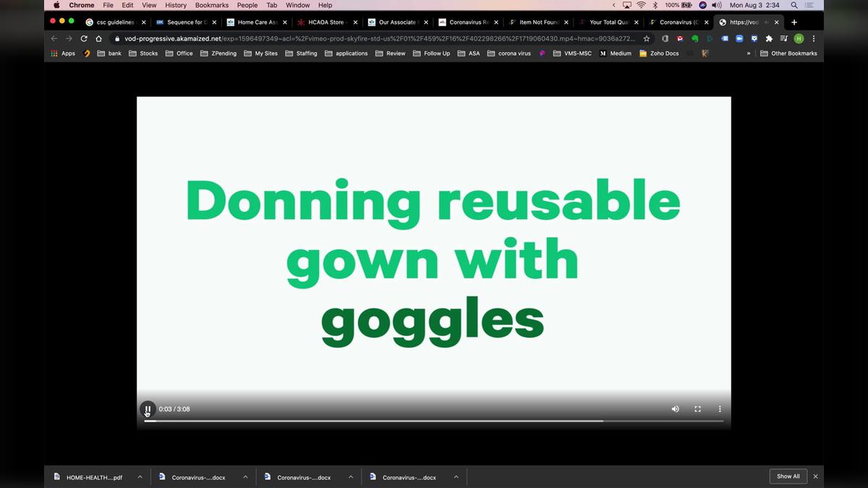Show hidden bookmarks overflow chevron

(749, 54)
